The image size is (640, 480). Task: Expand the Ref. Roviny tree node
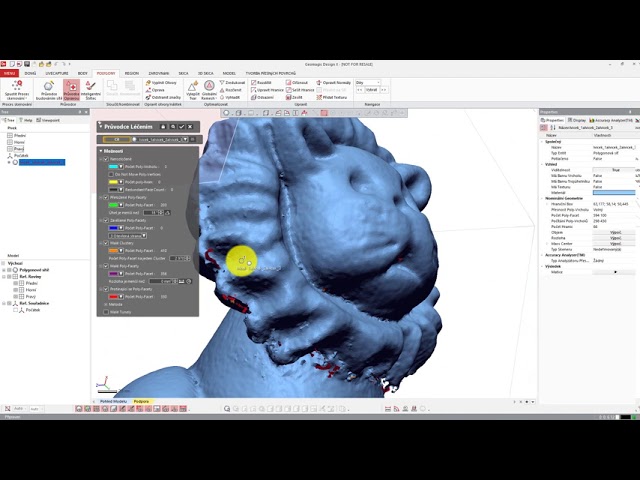pyautogui.click(x=5, y=276)
